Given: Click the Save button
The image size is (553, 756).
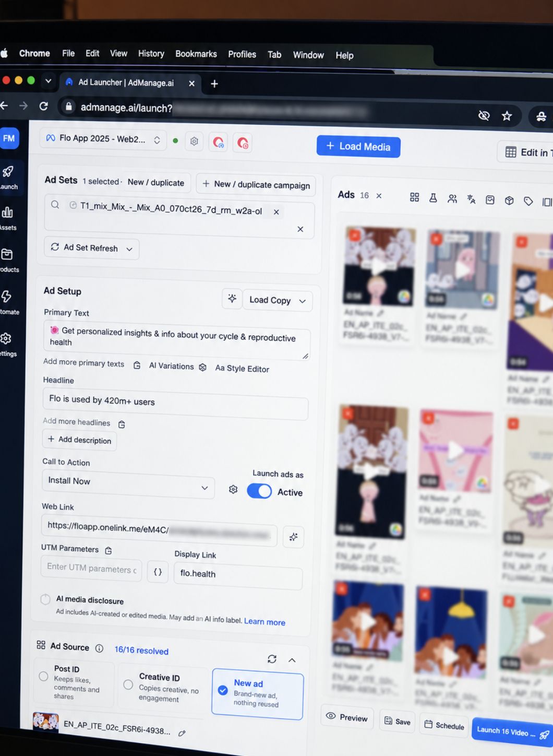Looking at the screenshot, I should [x=397, y=722].
